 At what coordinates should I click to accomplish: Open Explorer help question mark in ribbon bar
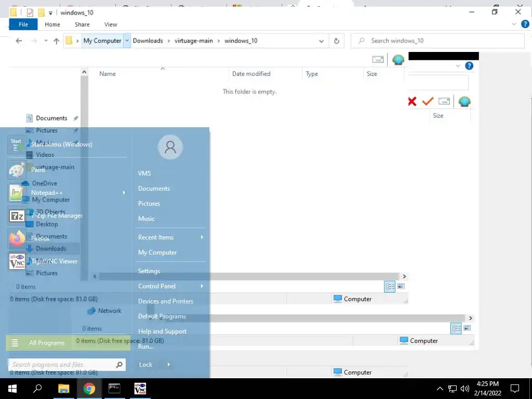pyautogui.click(x=525, y=24)
